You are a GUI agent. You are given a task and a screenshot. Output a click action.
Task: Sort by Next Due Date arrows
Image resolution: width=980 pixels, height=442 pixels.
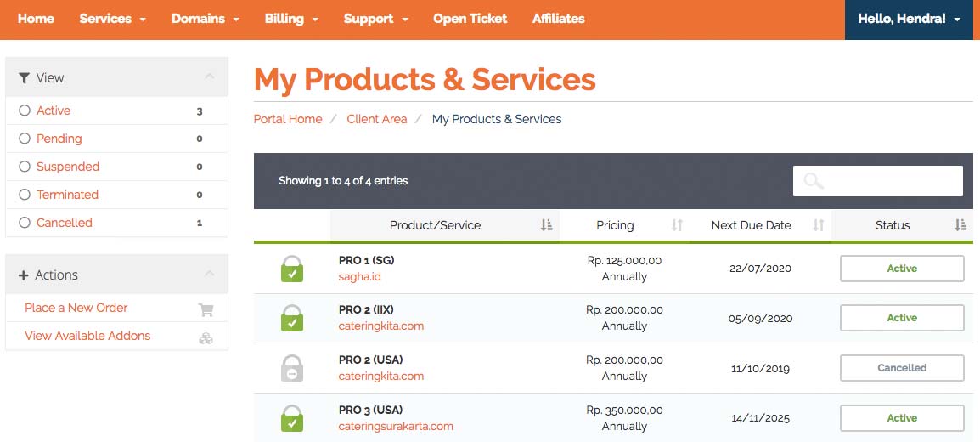click(818, 225)
